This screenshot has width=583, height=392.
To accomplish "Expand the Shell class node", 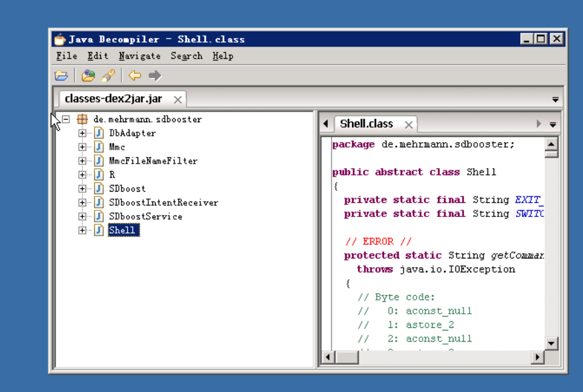I will point(82,230).
